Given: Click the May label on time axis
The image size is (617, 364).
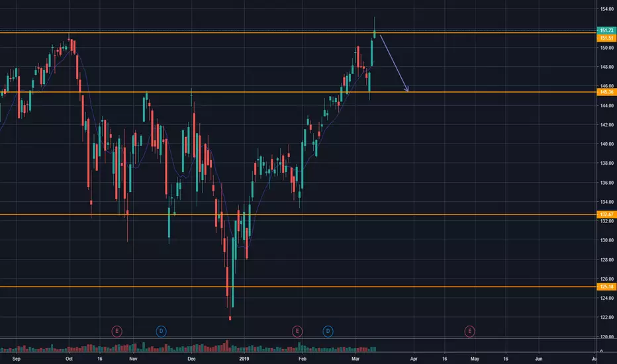Looking at the screenshot, I should [475, 359].
